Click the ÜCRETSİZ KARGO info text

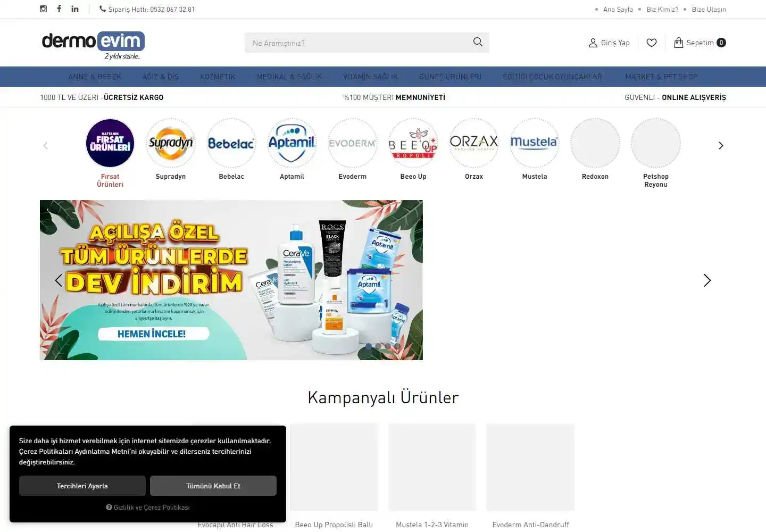click(134, 97)
